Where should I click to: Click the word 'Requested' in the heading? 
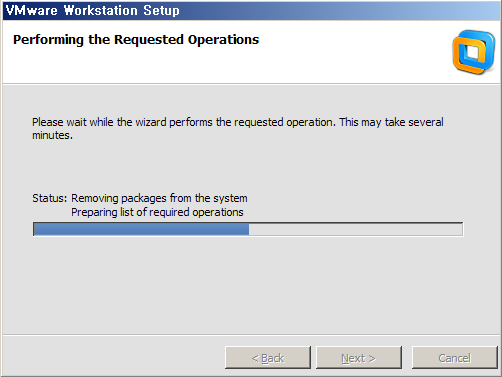tap(149, 40)
